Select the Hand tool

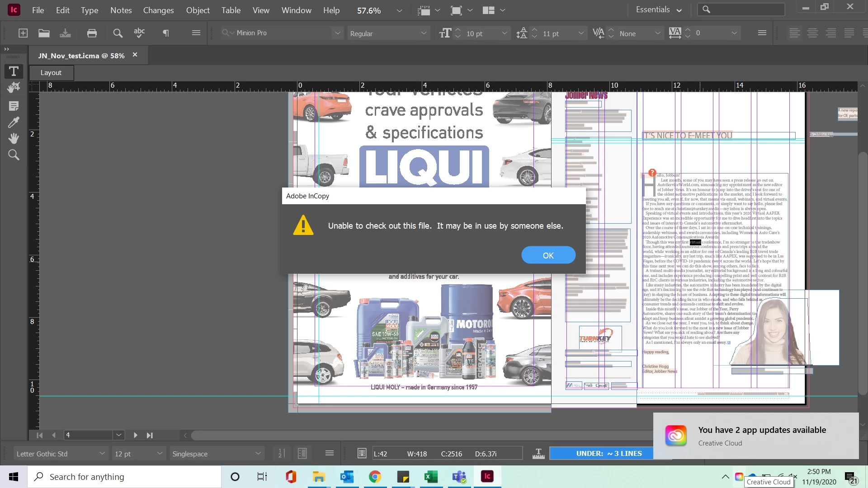point(14,138)
